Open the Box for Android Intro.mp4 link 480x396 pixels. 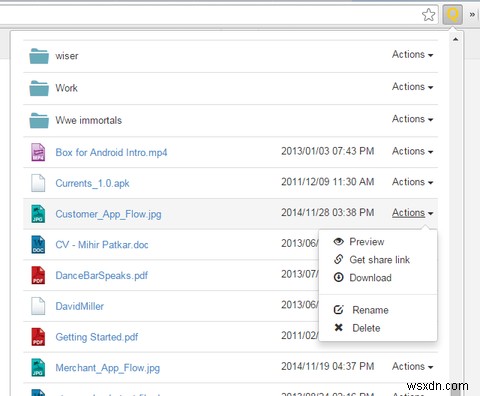tap(111, 152)
